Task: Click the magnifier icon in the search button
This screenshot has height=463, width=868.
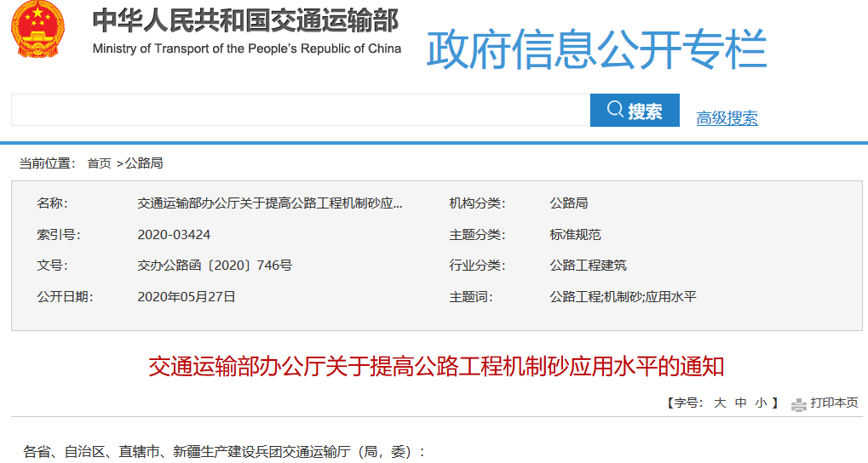Action: [x=615, y=110]
